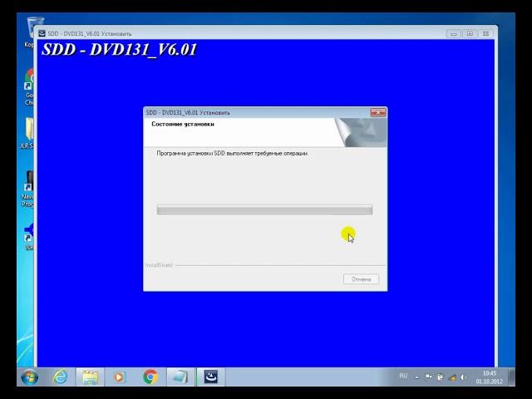The image size is (532, 399).
Task: Click the Состояние установки heading
Action: [183, 124]
